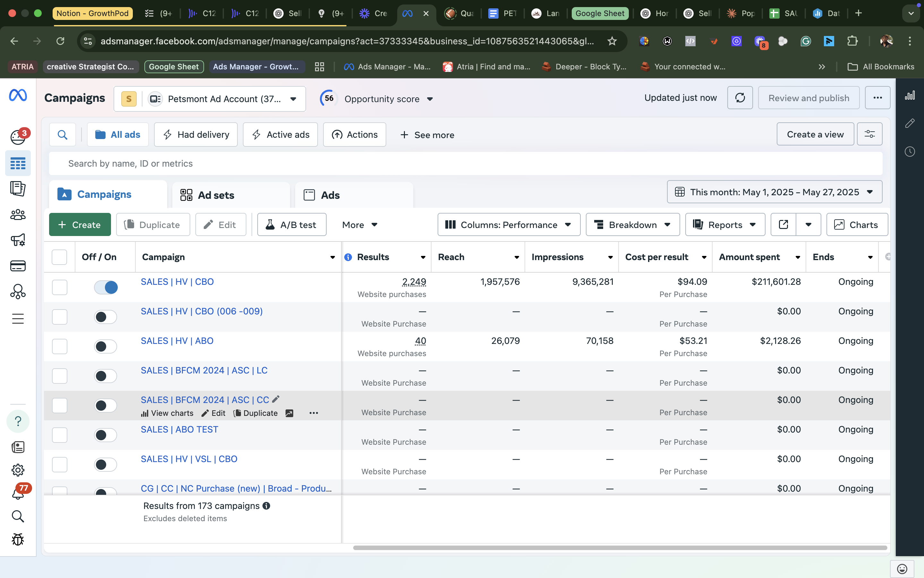Click the refresh data icon button
This screenshot has width=924, height=578.
[740, 98]
